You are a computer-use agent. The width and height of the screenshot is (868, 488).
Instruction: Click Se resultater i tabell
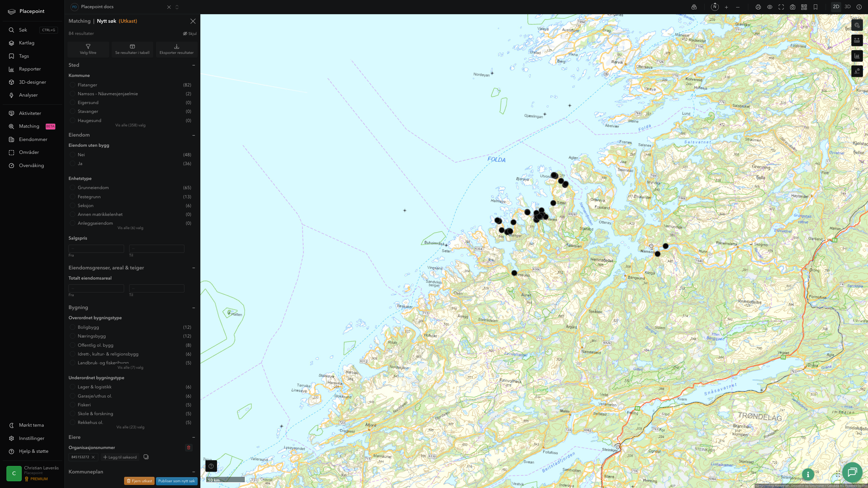[x=132, y=49]
